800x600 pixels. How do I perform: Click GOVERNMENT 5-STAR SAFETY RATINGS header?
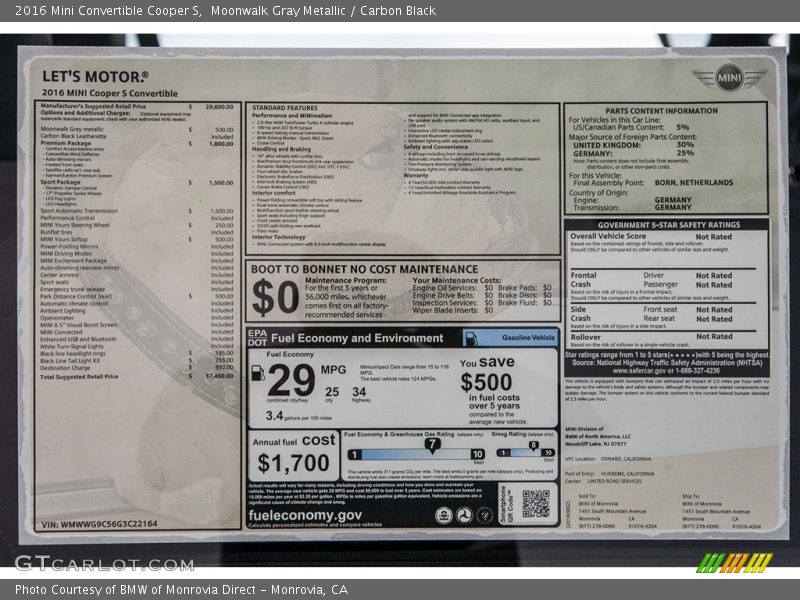tap(669, 225)
